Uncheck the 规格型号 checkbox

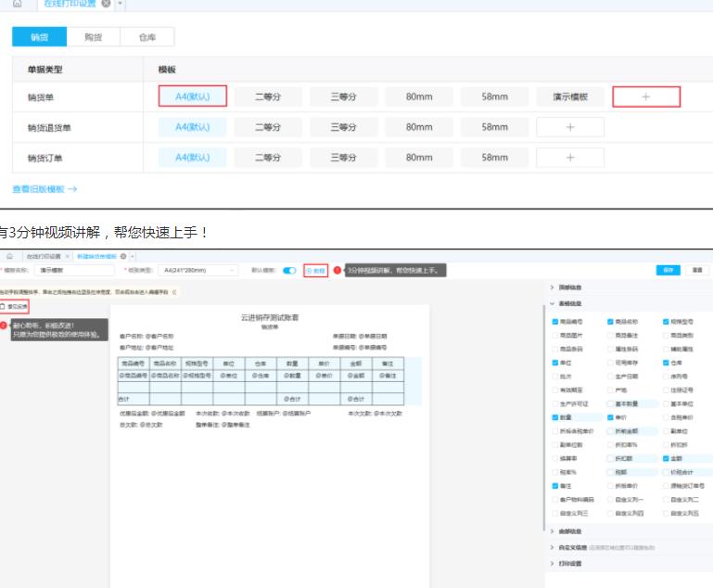(666, 322)
